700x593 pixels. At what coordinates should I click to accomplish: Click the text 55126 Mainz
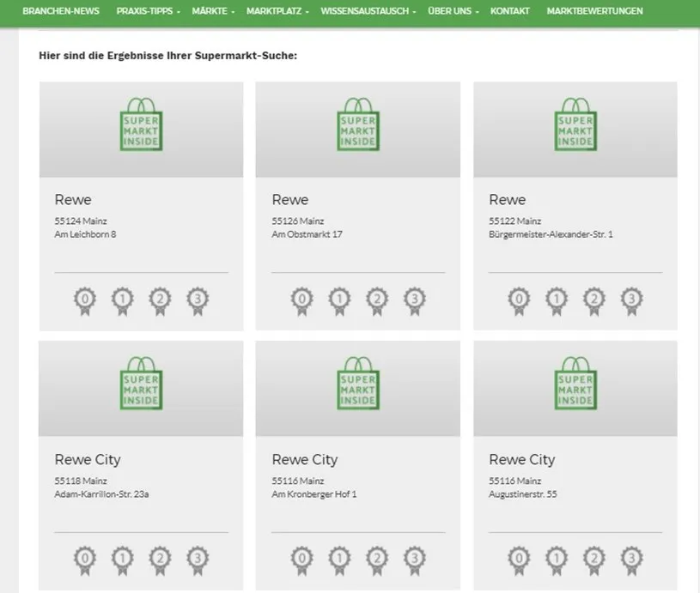point(298,221)
